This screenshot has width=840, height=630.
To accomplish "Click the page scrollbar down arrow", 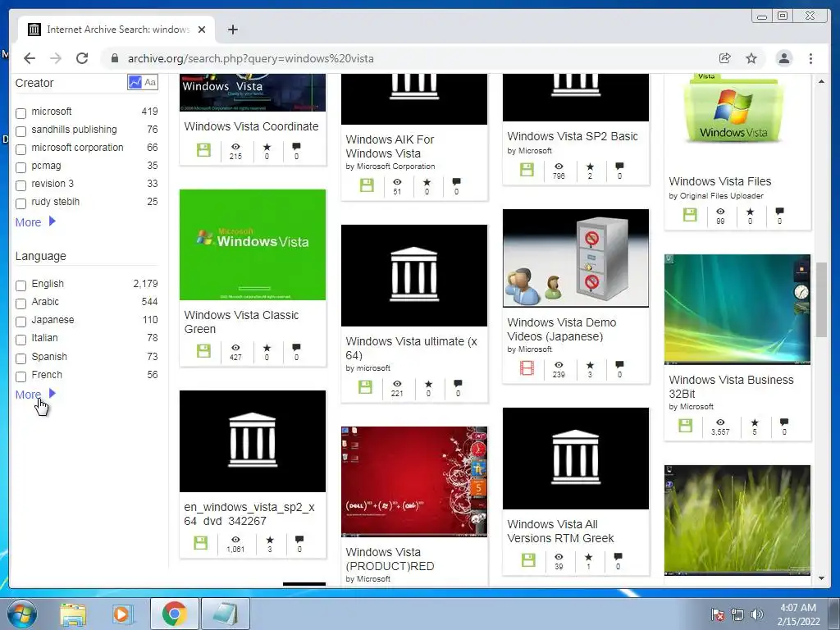I will pos(821,578).
